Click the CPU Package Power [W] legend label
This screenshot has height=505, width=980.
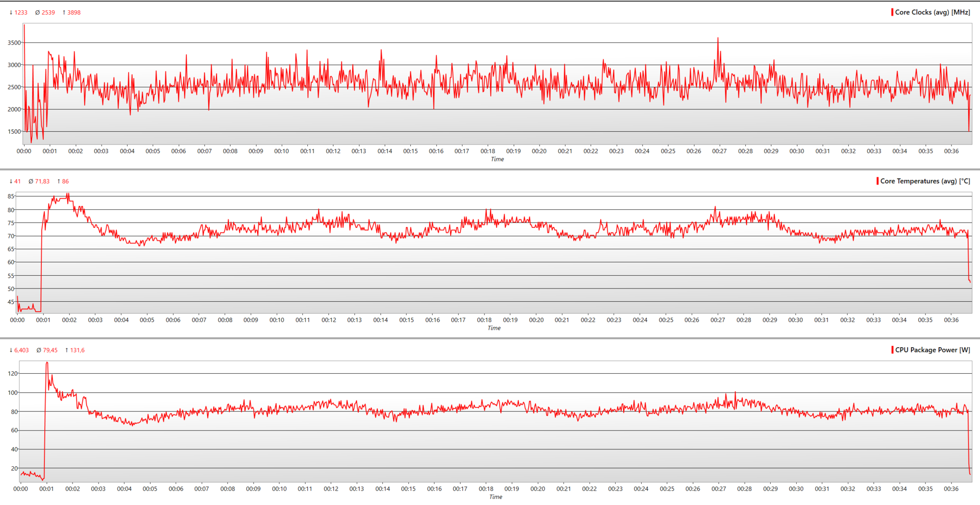[933, 350]
